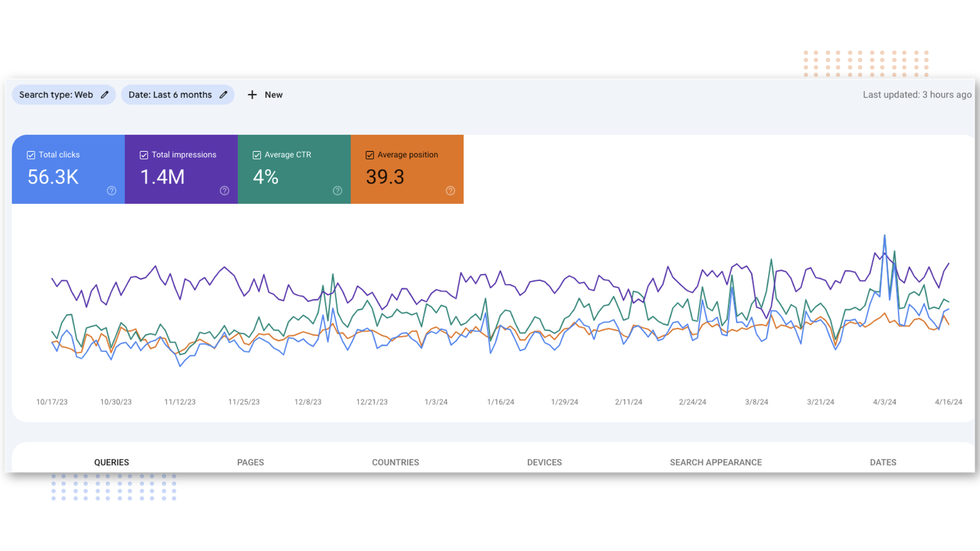Open the Devices tab
This screenshot has width=980, height=551.
pos(544,462)
